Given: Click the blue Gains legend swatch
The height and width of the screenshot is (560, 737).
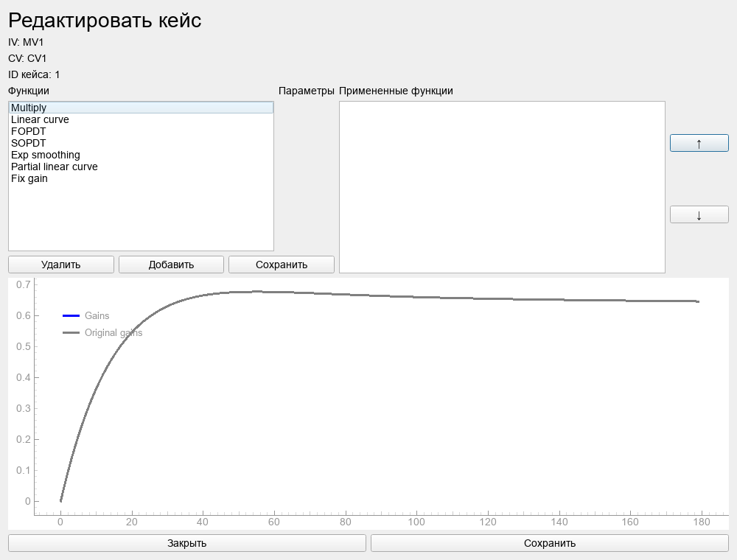Looking at the screenshot, I should click(71, 315).
